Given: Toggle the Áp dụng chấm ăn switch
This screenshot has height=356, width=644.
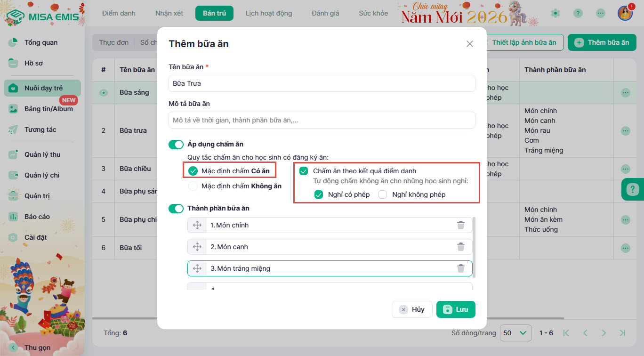Looking at the screenshot, I should click(x=176, y=144).
